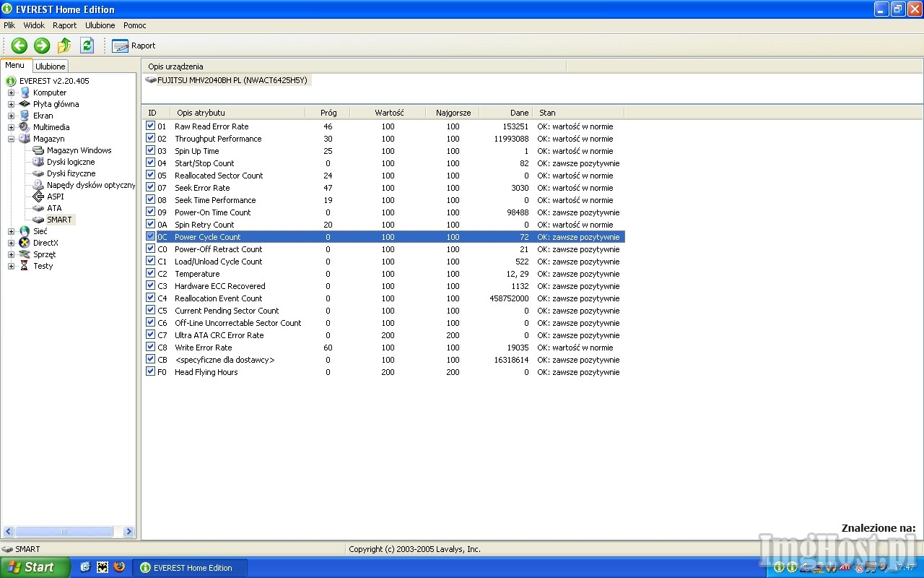Expand the Ekran branch
Viewport: 924px width, 578px height.
pos(11,116)
